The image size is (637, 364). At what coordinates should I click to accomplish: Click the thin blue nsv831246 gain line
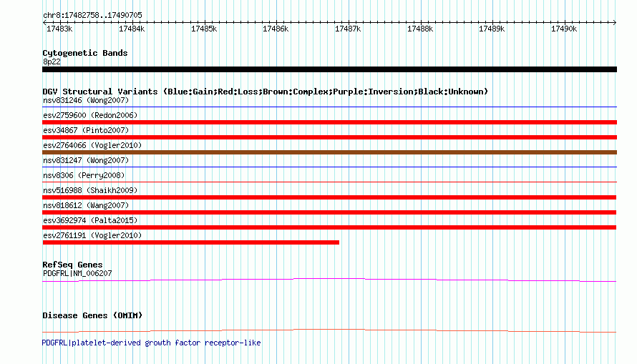click(x=329, y=107)
